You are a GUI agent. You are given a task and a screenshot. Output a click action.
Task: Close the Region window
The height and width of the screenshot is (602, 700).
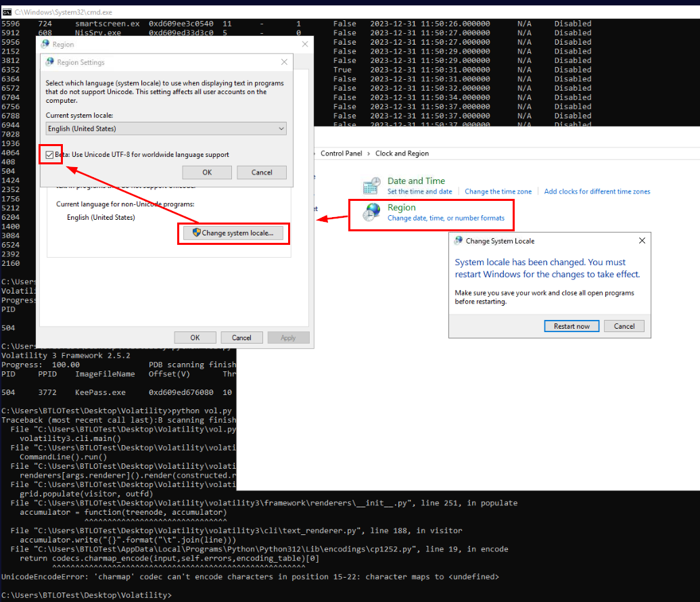(305, 44)
